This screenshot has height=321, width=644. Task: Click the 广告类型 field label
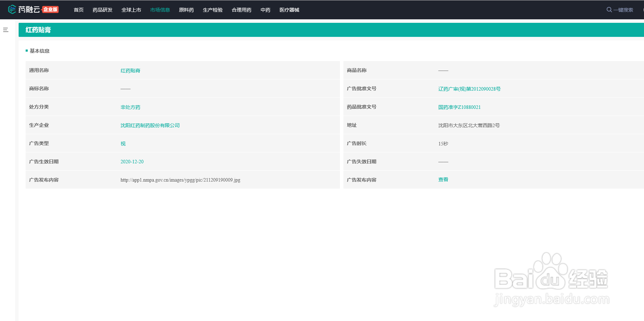39,143
